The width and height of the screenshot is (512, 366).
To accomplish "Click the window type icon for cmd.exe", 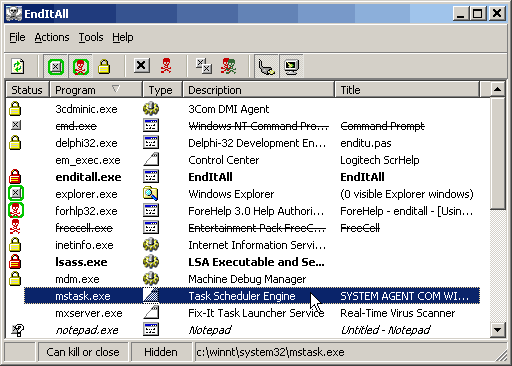I will tap(151, 125).
